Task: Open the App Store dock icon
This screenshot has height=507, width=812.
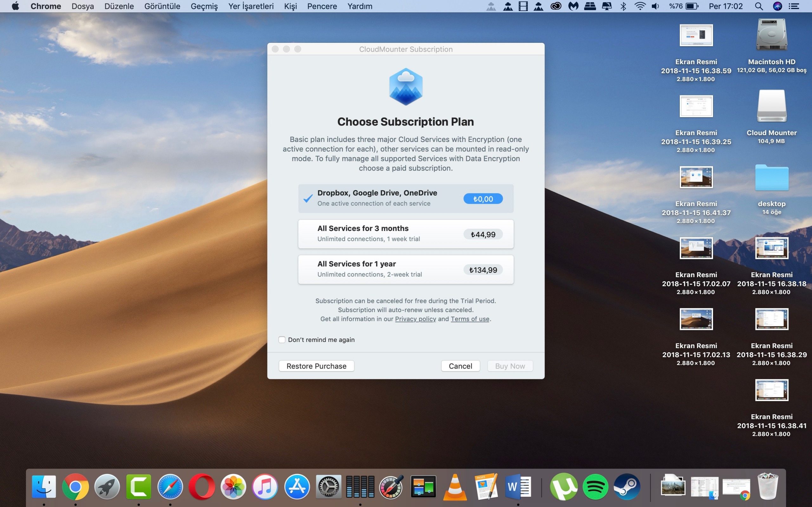Action: (x=297, y=486)
